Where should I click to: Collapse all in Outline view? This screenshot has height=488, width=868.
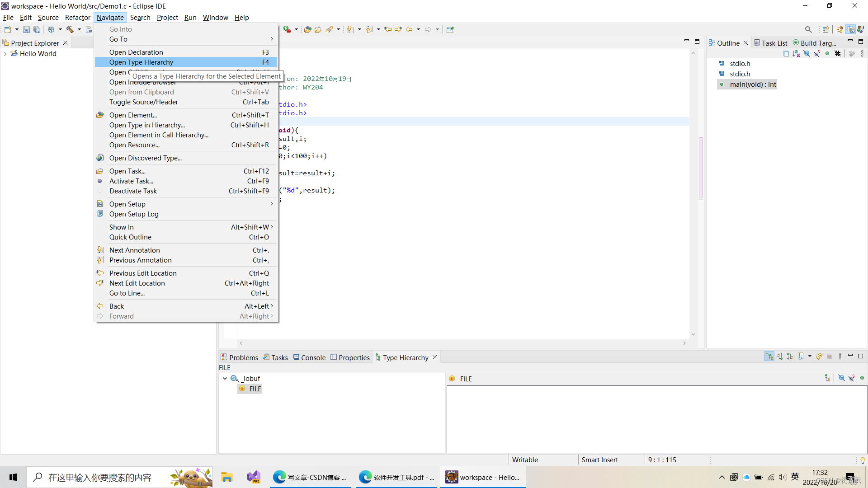pyautogui.click(x=786, y=53)
